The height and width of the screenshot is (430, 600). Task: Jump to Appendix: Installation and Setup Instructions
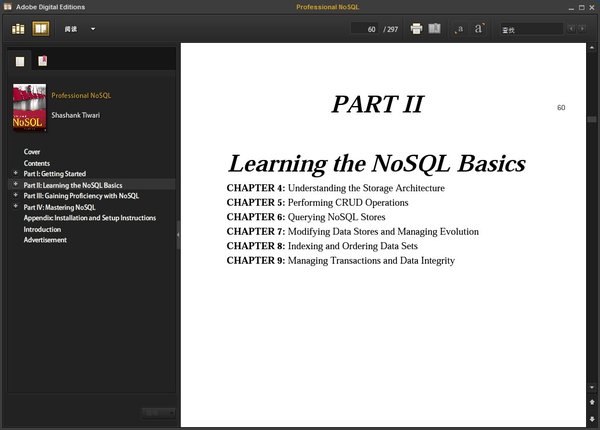(x=89, y=218)
